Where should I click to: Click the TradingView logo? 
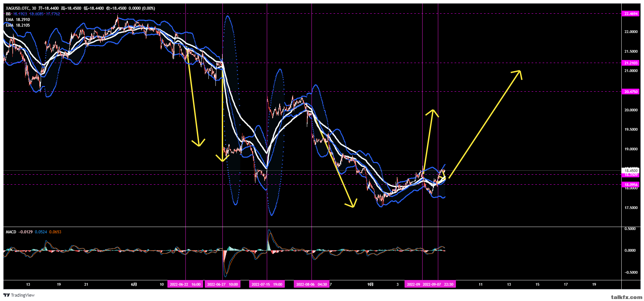19,295
